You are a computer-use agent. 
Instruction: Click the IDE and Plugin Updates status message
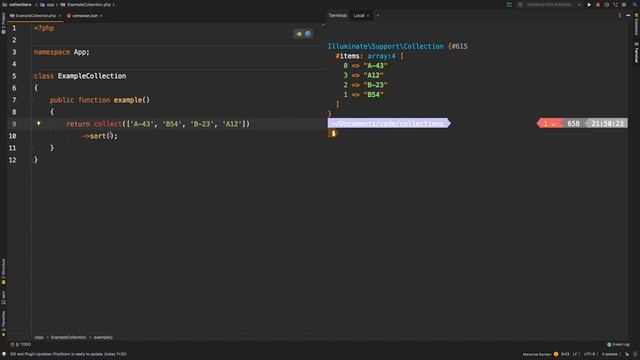[x=68, y=354]
